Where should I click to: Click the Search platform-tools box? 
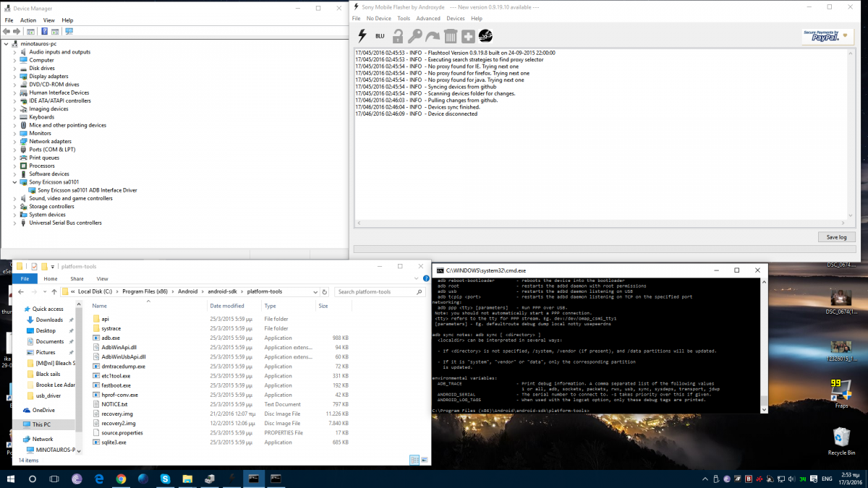tap(380, 292)
